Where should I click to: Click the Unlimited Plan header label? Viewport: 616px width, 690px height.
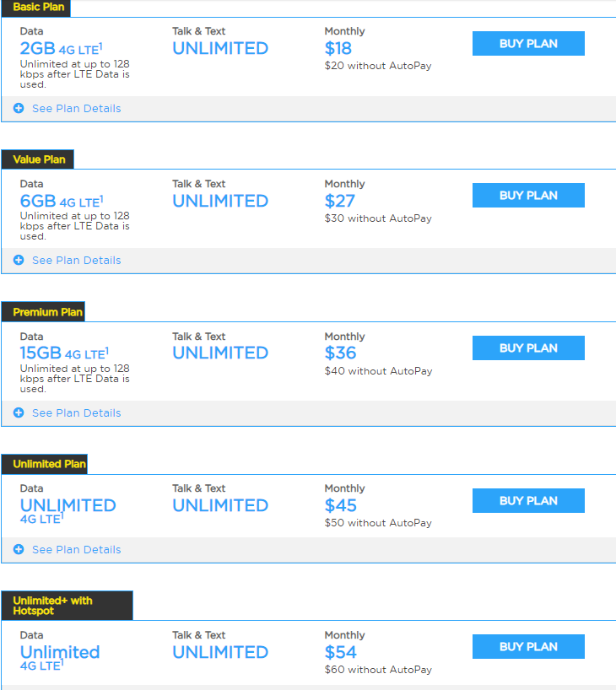click(49, 464)
